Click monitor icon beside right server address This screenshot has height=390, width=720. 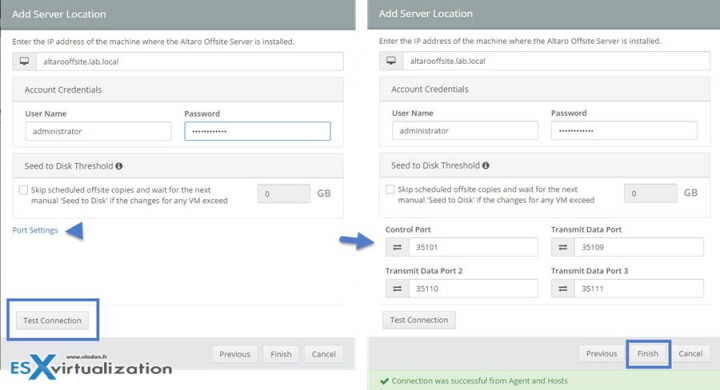(x=391, y=61)
